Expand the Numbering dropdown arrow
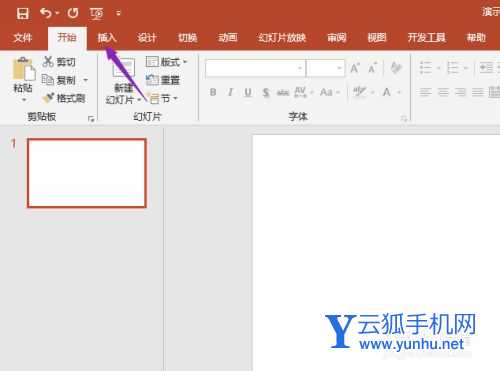Screen dimensions: 500x371 466,68
